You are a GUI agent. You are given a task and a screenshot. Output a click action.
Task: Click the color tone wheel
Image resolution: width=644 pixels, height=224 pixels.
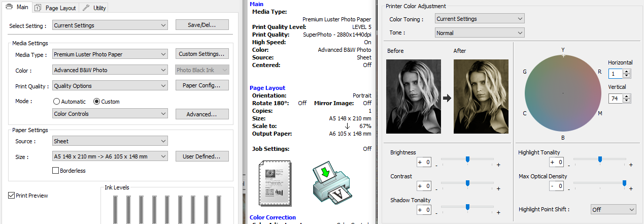coord(563,93)
